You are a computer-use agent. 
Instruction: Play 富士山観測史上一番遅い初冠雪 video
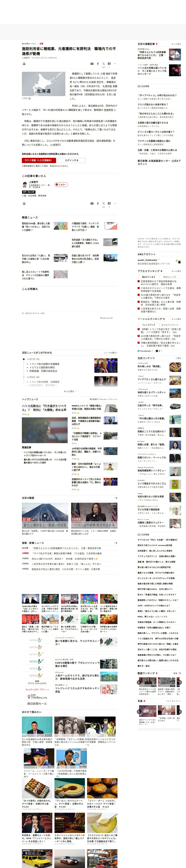coord(45,516)
